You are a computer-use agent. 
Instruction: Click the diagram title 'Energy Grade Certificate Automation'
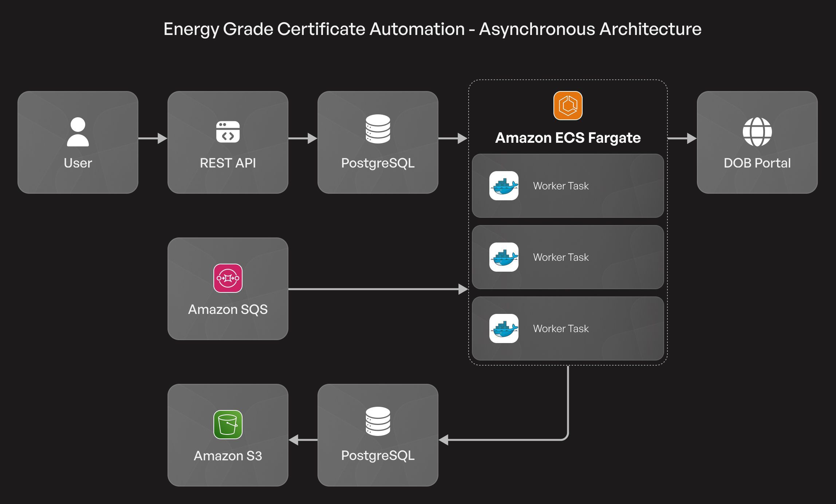tap(314, 29)
